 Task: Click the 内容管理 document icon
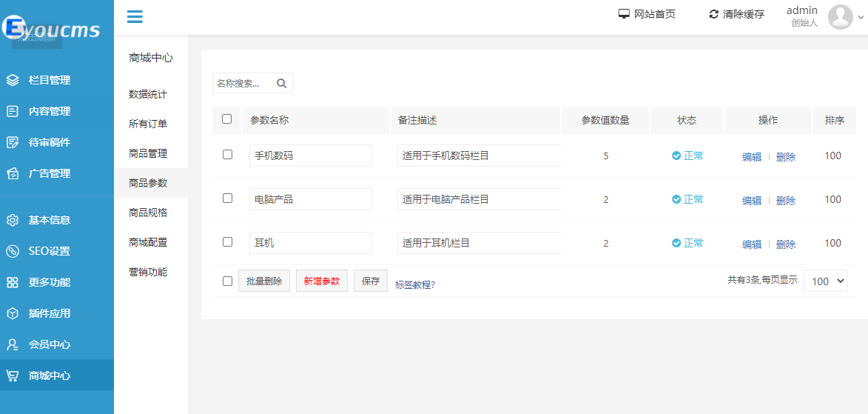coord(13,111)
